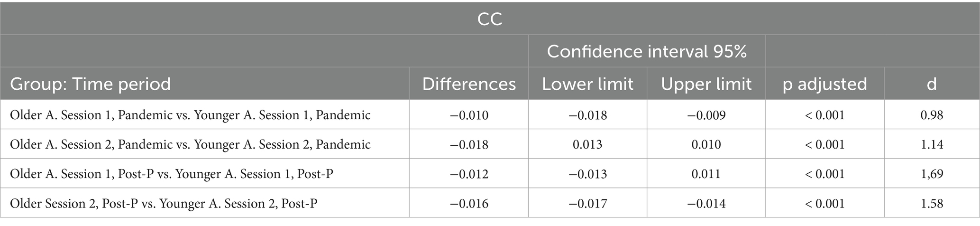Select the Older A. Session 1, Pandemic row label
This screenshot has width=980, height=226.
(190, 115)
